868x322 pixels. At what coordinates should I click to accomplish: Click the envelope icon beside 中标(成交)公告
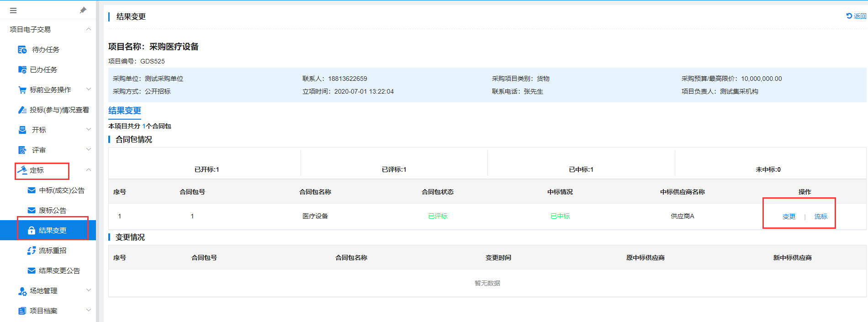[32, 190]
